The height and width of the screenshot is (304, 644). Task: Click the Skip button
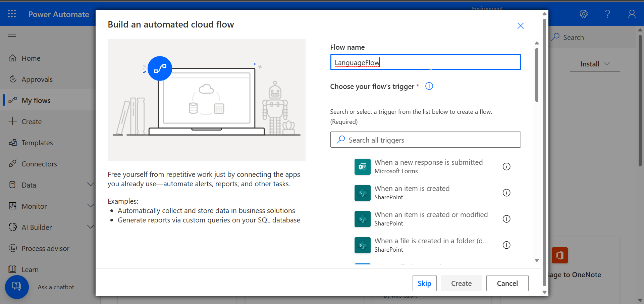(424, 283)
